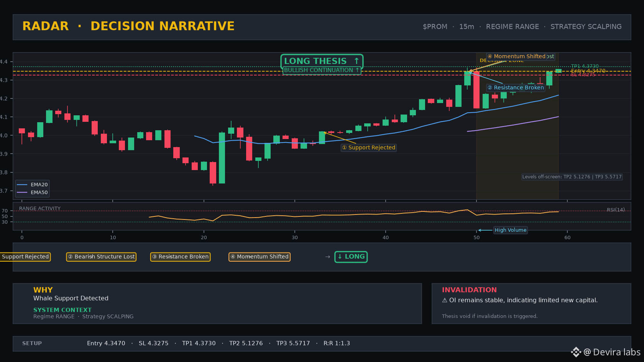Click the Momentum Shifted annotation at the chart top

(516, 56)
